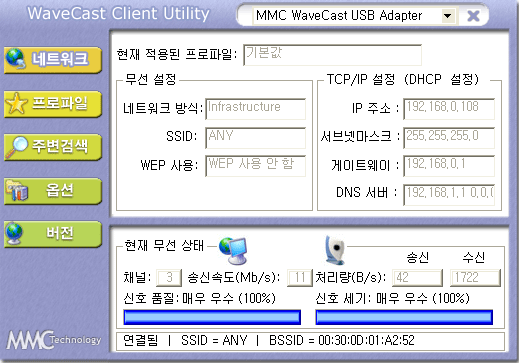Click the WEP 사용 안 함 field
519x363 pixels.
[255, 166]
